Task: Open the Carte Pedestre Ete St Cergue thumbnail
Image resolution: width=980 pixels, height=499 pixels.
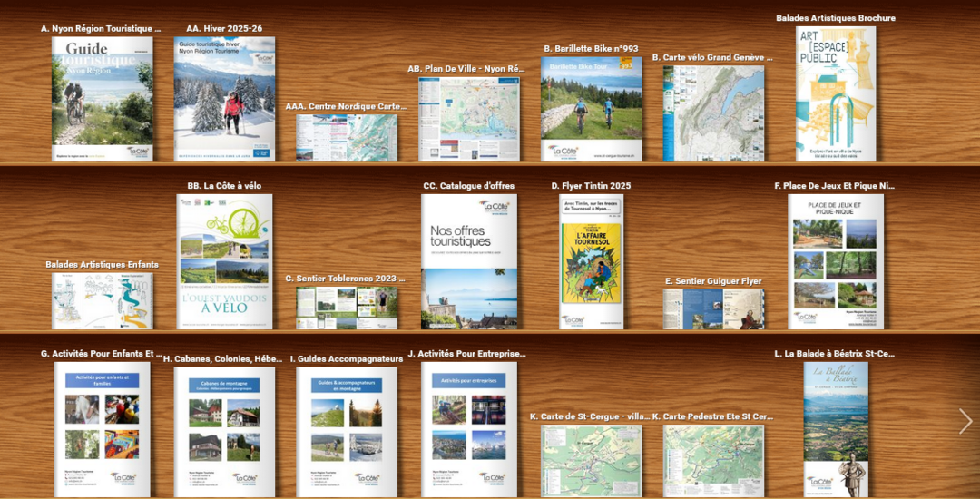Action: [713, 461]
